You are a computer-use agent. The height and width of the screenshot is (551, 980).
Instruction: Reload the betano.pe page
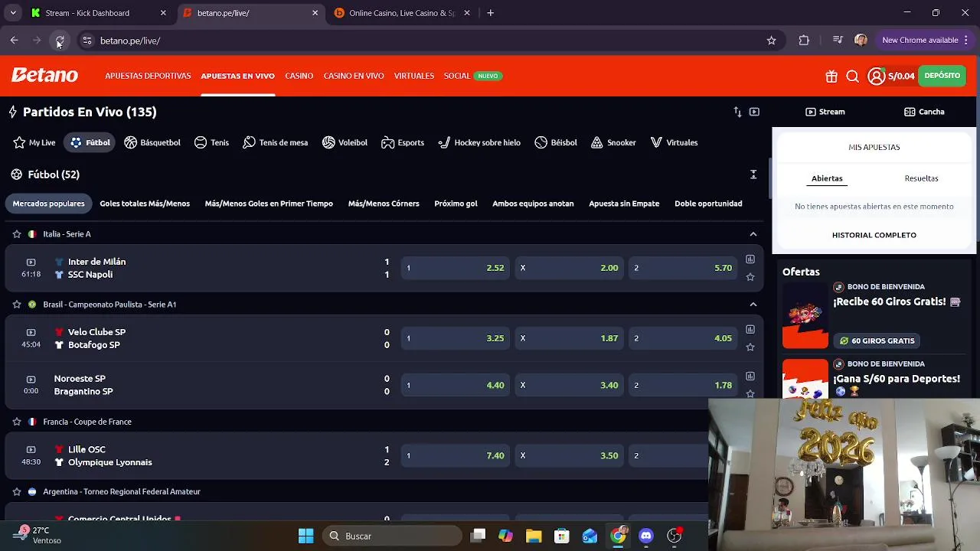pyautogui.click(x=60, y=41)
